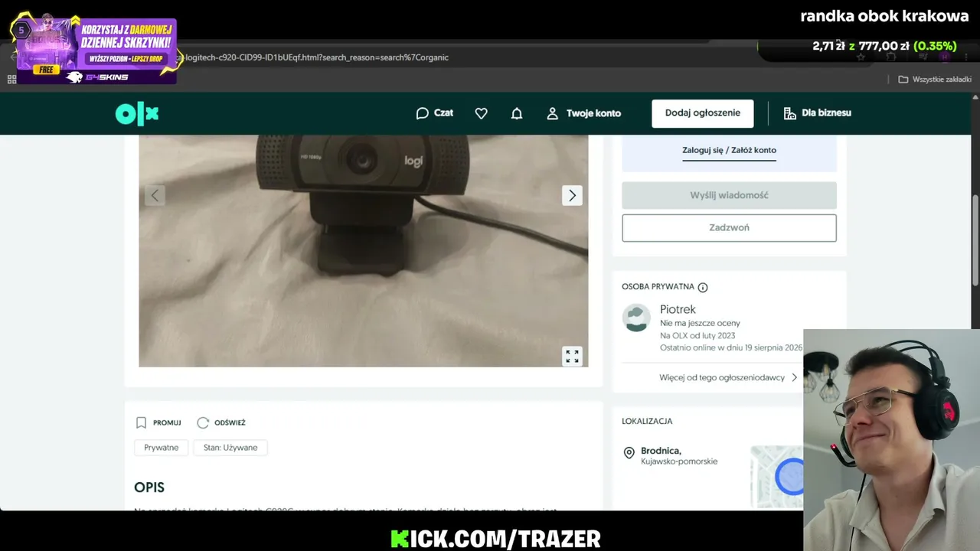The height and width of the screenshot is (551, 980).
Task: Click the Brodnica location text
Action: 661,451
